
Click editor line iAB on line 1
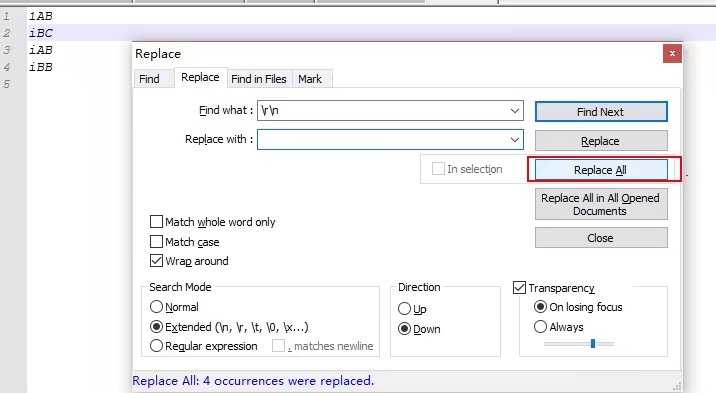point(41,16)
